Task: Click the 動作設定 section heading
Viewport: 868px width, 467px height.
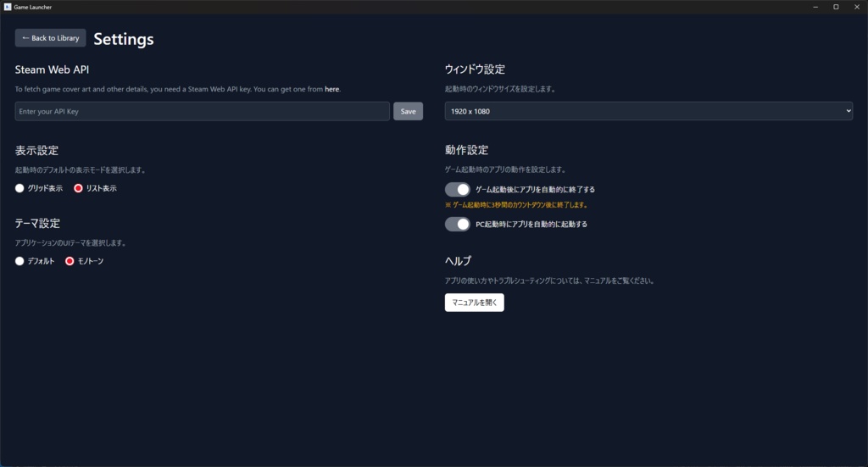Action: [467, 150]
